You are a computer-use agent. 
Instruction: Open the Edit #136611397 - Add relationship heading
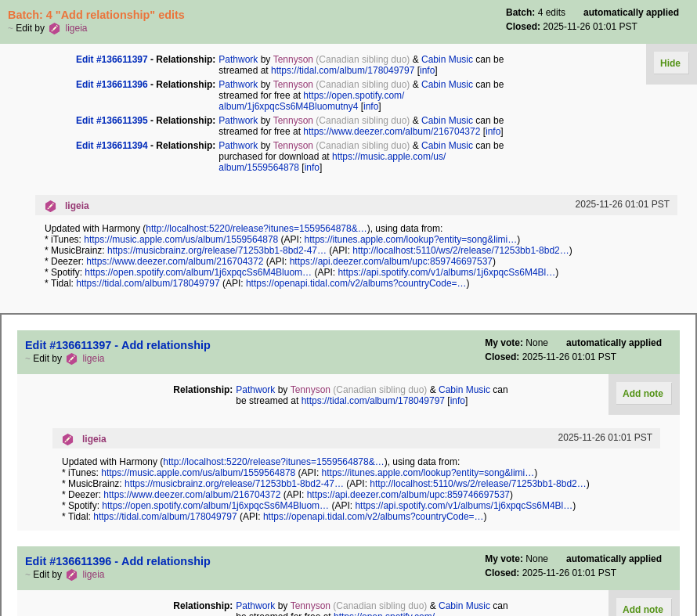[x=117, y=345]
